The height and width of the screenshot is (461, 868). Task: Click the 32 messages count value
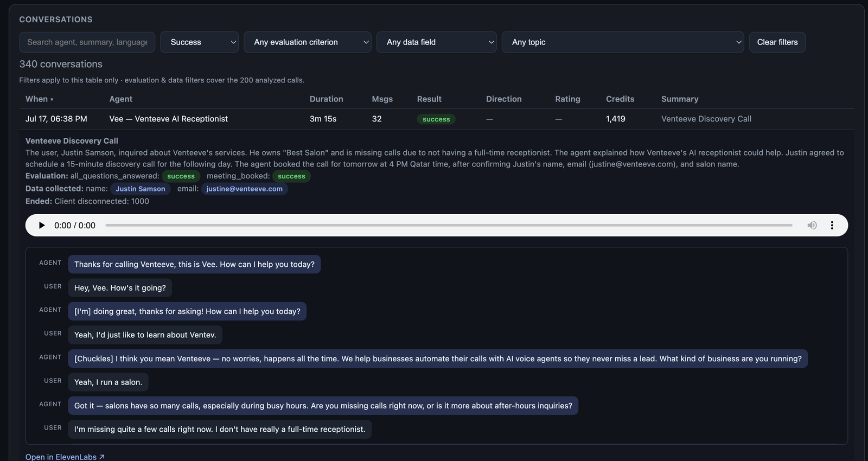click(x=376, y=119)
